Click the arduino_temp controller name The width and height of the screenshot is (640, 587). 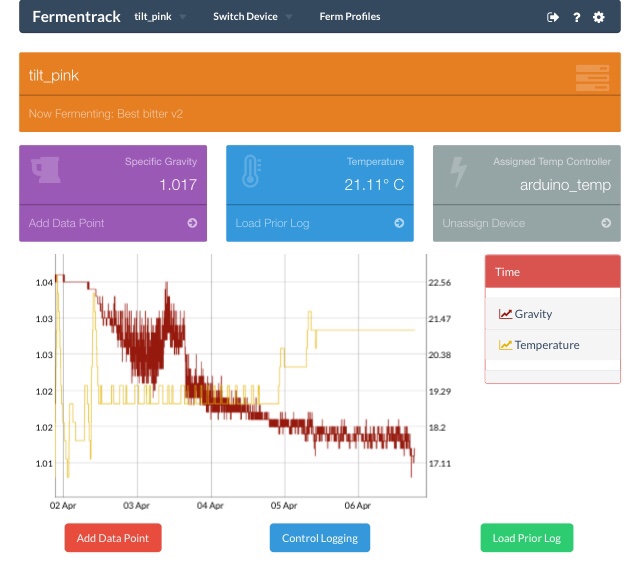click(x=565, y=185)
